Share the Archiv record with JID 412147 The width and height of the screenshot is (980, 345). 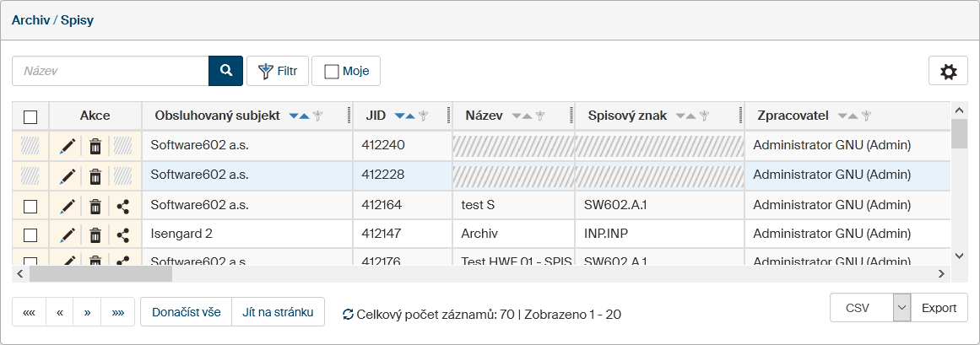122,235
